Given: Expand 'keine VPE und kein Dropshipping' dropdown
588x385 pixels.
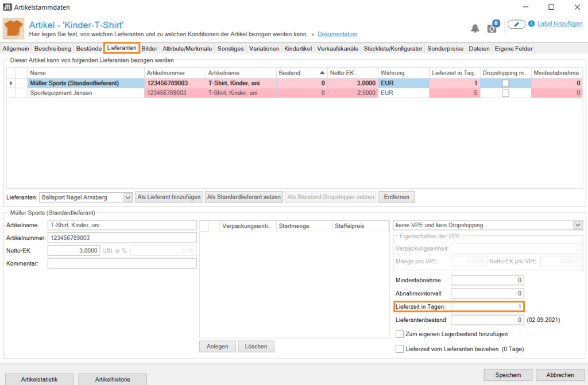Looking at the screenshot, I should pyautogui.click(x=578, y=225).
